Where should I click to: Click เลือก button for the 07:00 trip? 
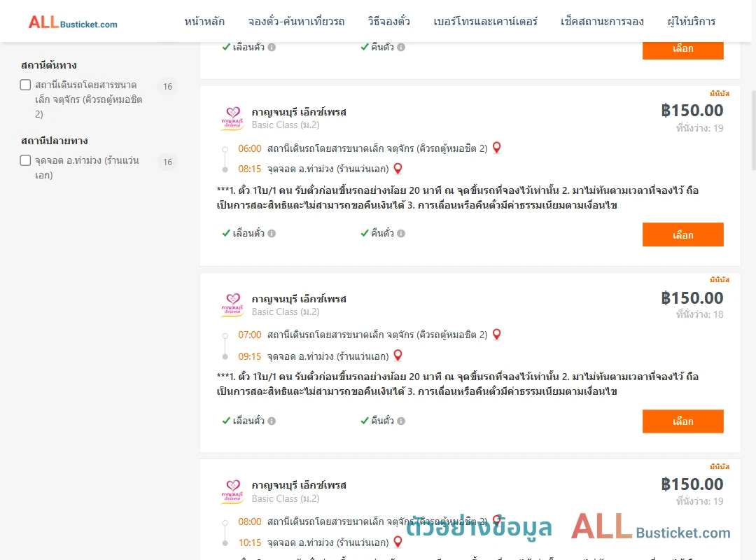point(682,421)
